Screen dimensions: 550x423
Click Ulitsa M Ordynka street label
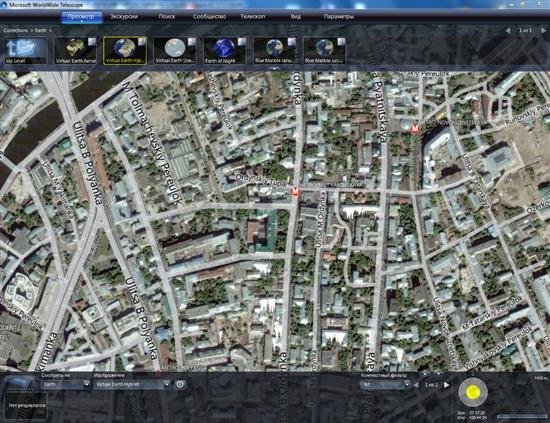pyautogui.click(x=322, y=220)
